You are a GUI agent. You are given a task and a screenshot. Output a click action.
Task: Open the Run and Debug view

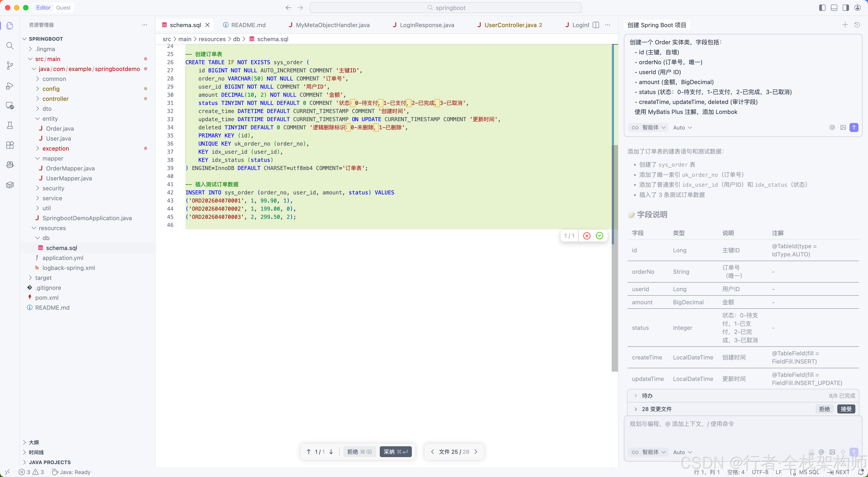(x=10, y=86)
